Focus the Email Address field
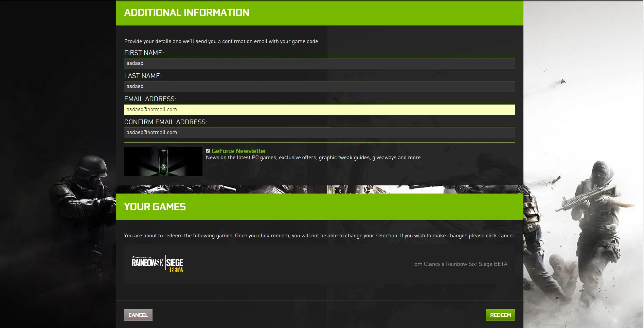644x328 pixels. [319, 110]
